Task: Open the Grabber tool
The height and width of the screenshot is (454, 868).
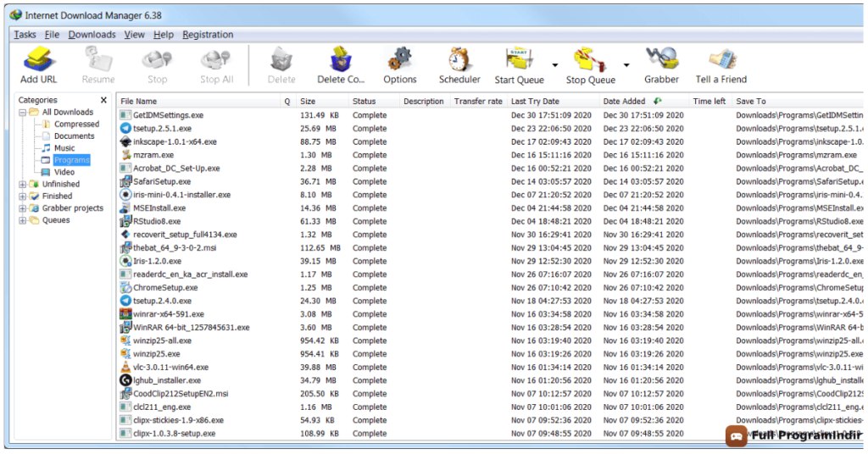Action: tap(661, 60)
